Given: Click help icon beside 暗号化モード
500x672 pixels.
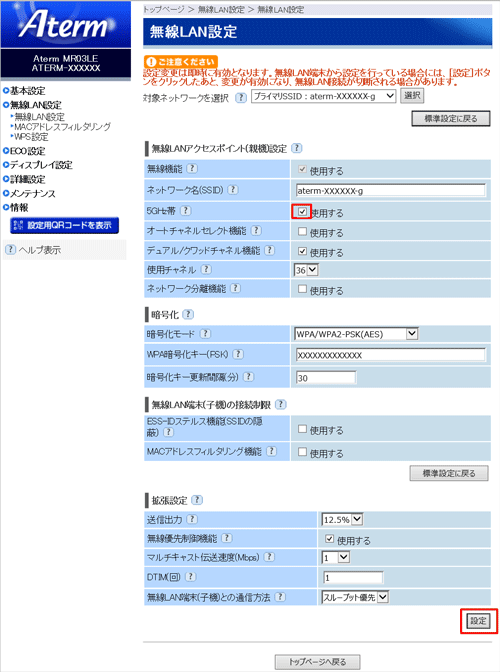Looking at the screenshot, I should tap(206, 333).
